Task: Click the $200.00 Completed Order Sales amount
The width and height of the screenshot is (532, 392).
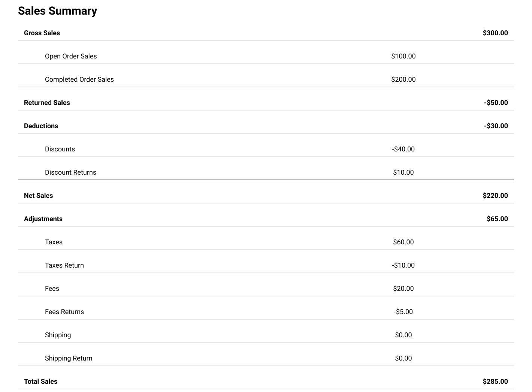Action: tap(403, 79)
